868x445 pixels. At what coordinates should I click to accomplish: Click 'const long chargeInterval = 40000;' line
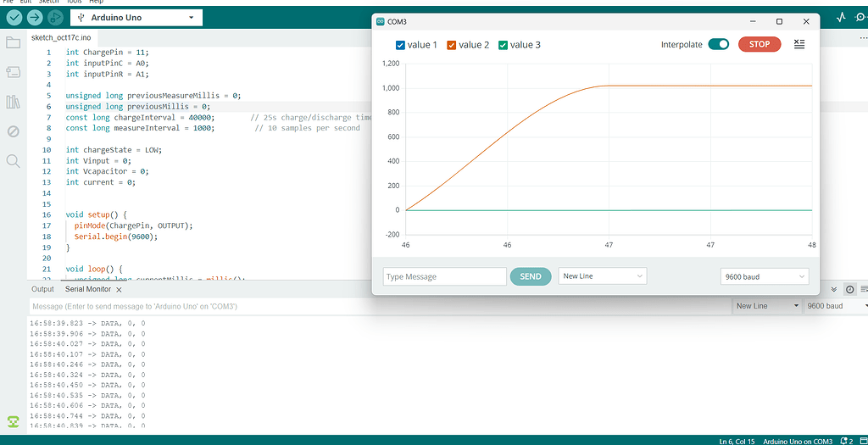click(140, 117)
